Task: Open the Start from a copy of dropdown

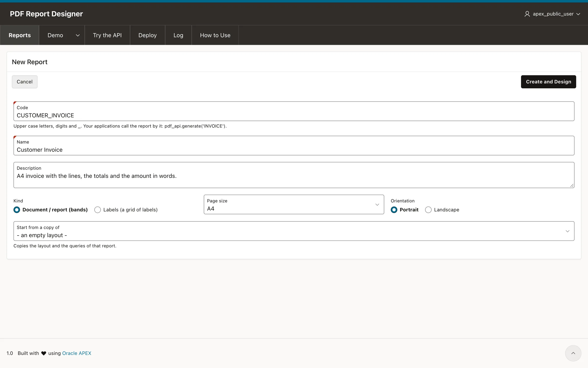Action: 294,231
